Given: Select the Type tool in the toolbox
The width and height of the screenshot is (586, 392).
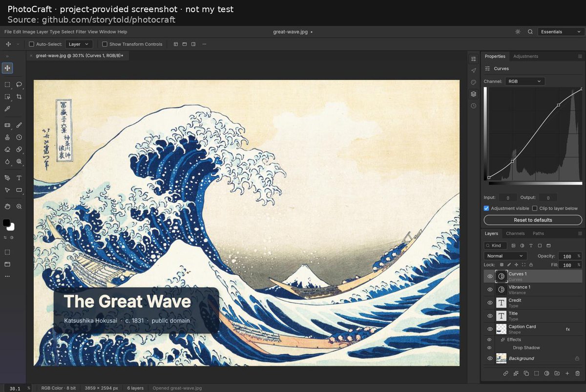Looking at the screenshot, I should tap(19, 178).
